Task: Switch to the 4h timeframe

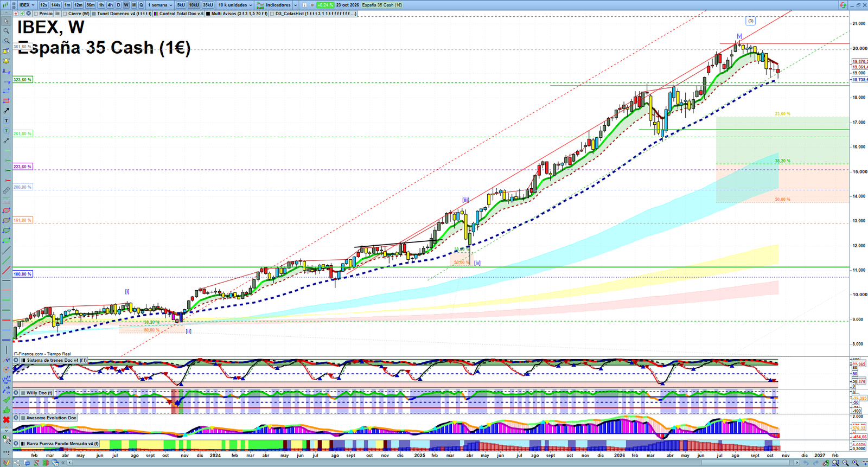Action: point(110,5)
